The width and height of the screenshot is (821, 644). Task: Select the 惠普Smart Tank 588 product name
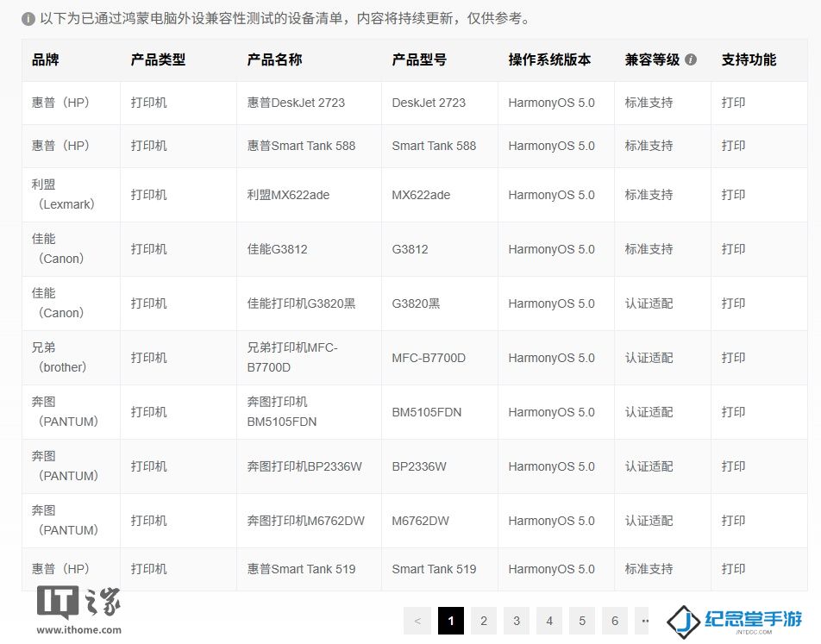[x=301, y=146]
